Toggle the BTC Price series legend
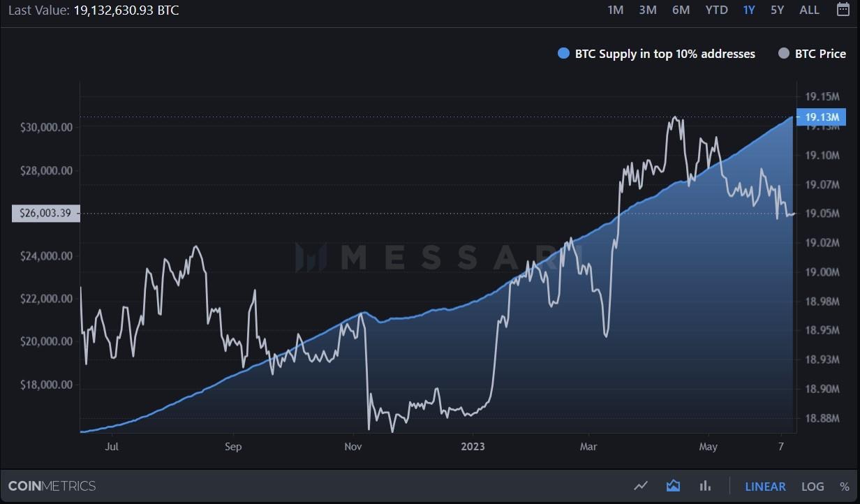Screen dimensions: 860x504 [x=812, y=54]
